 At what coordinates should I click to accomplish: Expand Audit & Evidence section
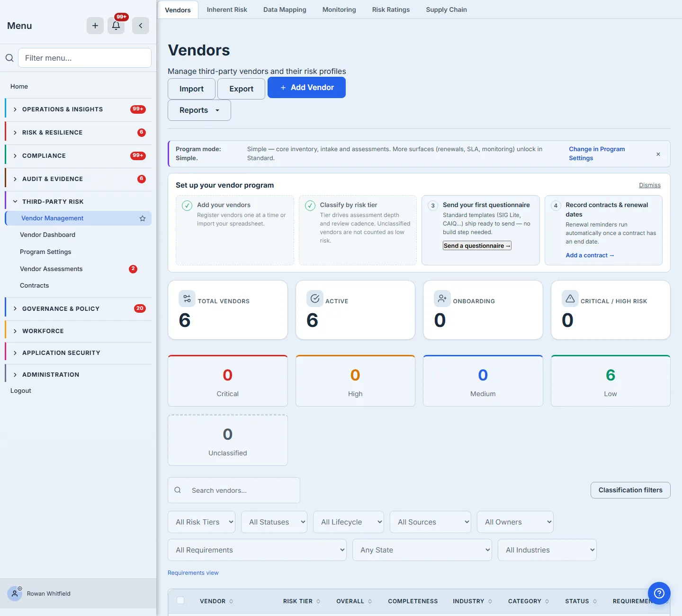(78, 179)
